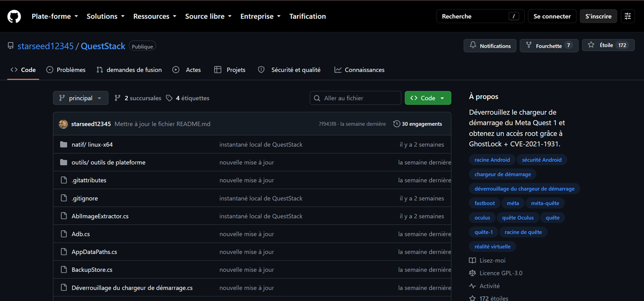Viewport: 644px width, 301px height.
Task: Open the AblImageExtractor.cs file name
Action: tap(100, 216)
